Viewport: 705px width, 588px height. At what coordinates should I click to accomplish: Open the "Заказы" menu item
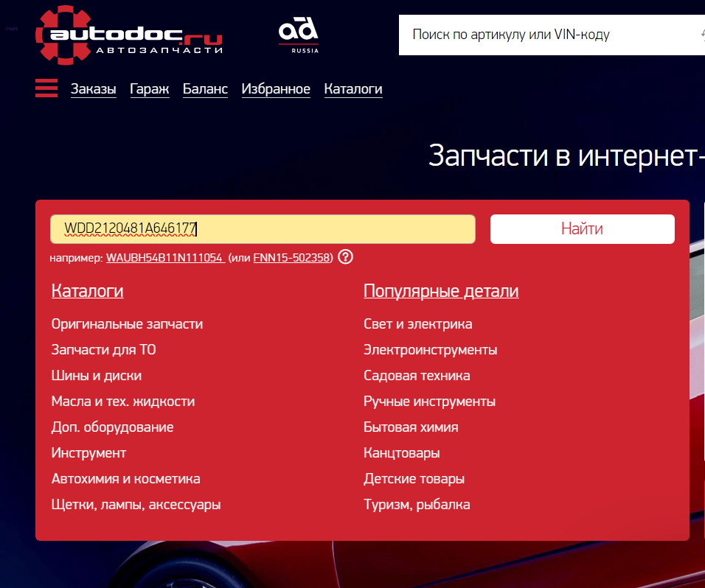pyautogui.click(x=93, y=88)
